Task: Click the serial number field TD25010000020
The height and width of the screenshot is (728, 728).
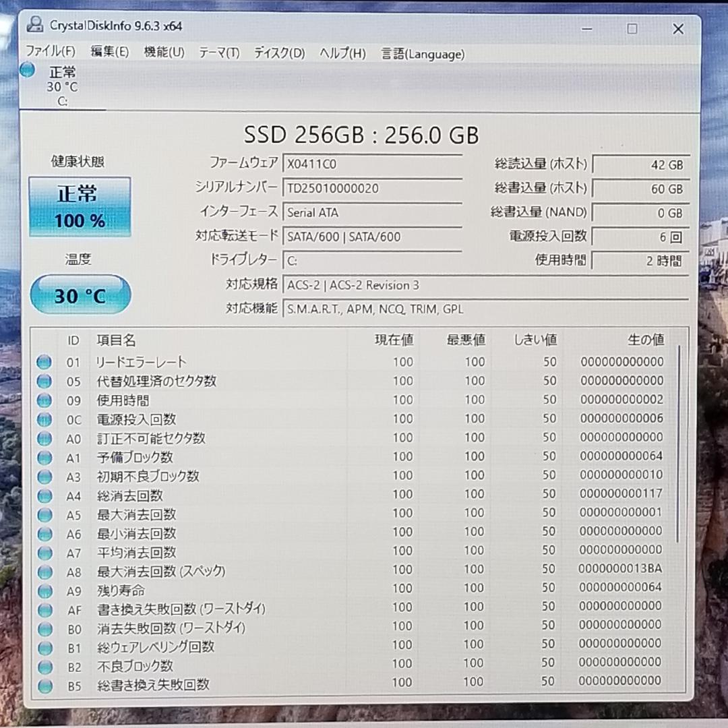Action: pyautogui.click(x=373, y=188)
